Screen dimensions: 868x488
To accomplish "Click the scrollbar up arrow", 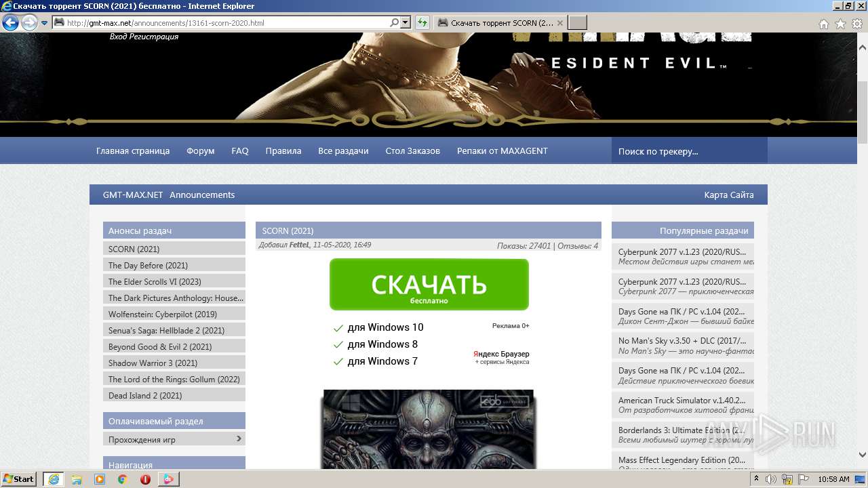I will 863,48.
